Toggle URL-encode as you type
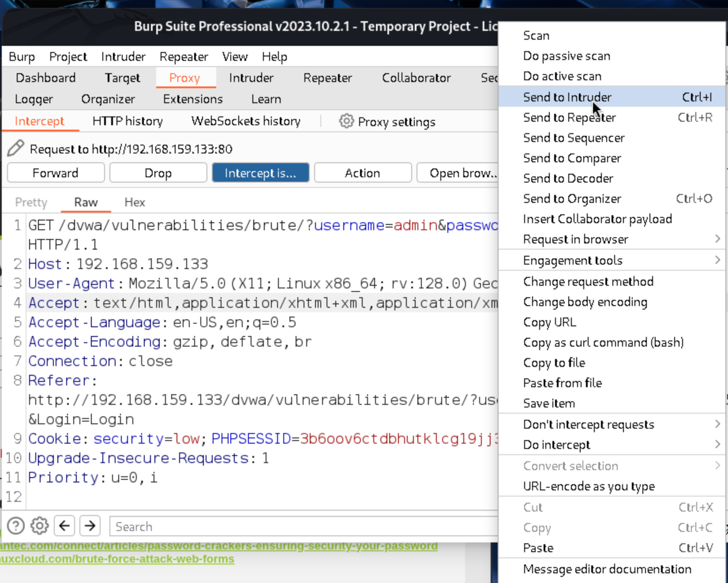The width and height of the screenshot is (728, 583). click(x=612, y=486)
